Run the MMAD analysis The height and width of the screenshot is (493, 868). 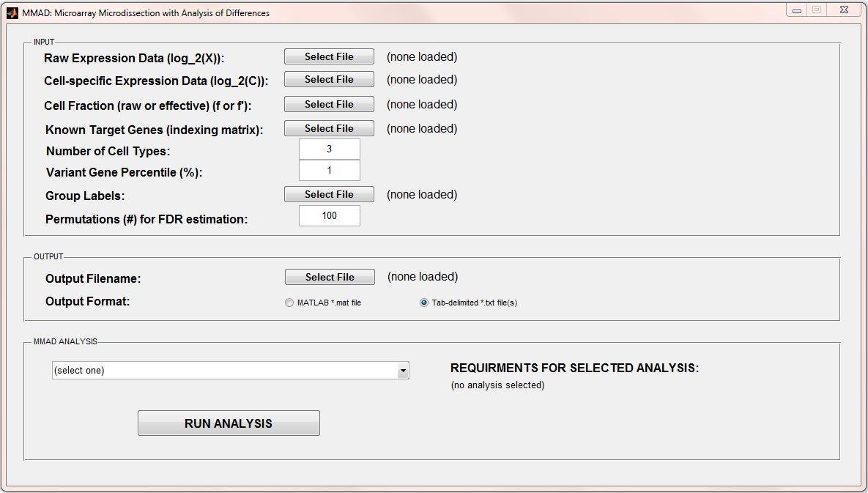(x=228, y=423)
